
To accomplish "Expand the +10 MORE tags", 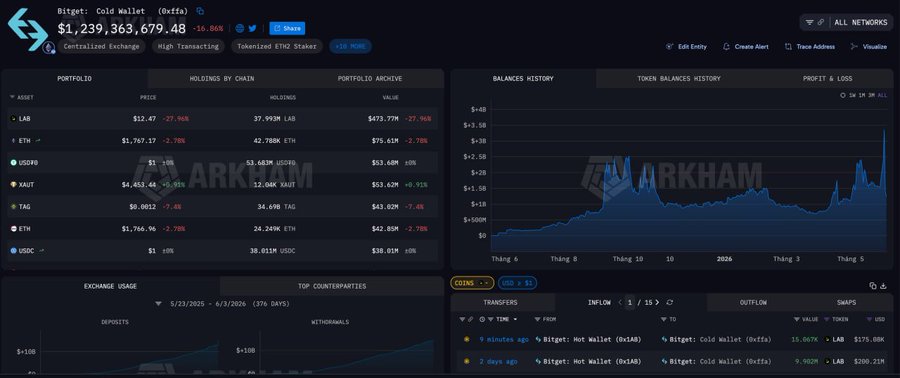I will 350,46.
